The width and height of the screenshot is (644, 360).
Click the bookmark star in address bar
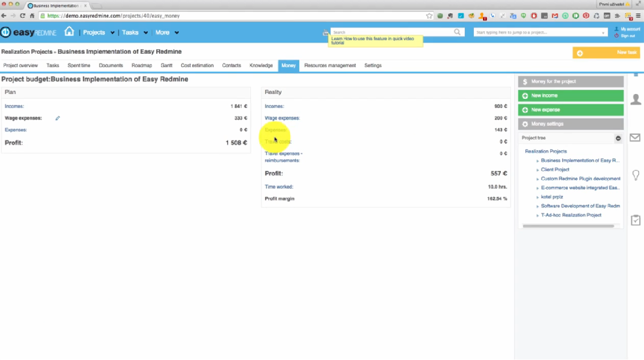click(x=429, y=16)
